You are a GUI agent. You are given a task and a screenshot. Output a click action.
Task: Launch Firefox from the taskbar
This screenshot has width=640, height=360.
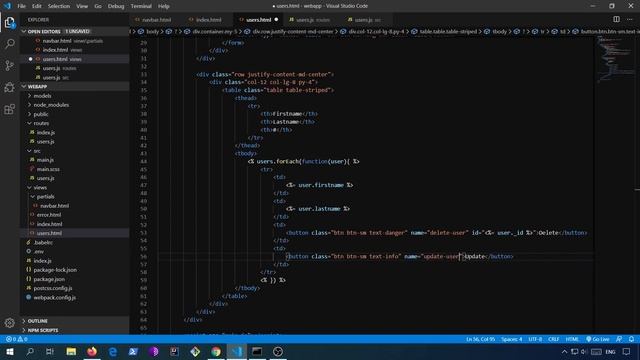[92, 351]
